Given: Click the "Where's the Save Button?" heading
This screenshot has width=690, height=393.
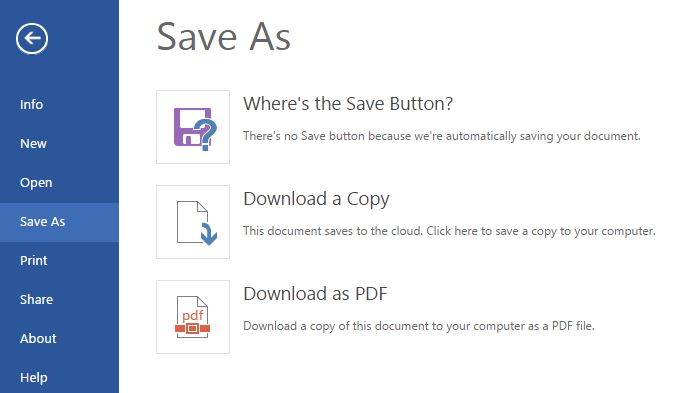Looking at the screenshot, I should [x=348, y=104].
